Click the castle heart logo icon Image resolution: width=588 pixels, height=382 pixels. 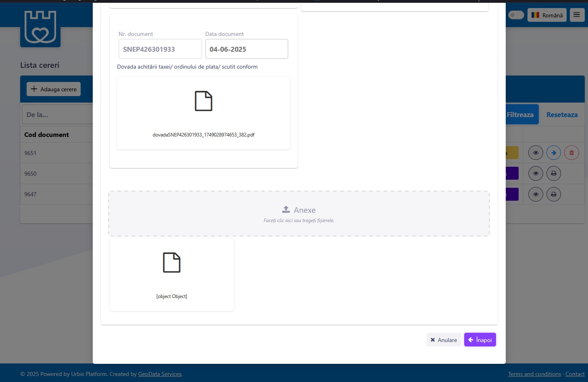[40, 27]
